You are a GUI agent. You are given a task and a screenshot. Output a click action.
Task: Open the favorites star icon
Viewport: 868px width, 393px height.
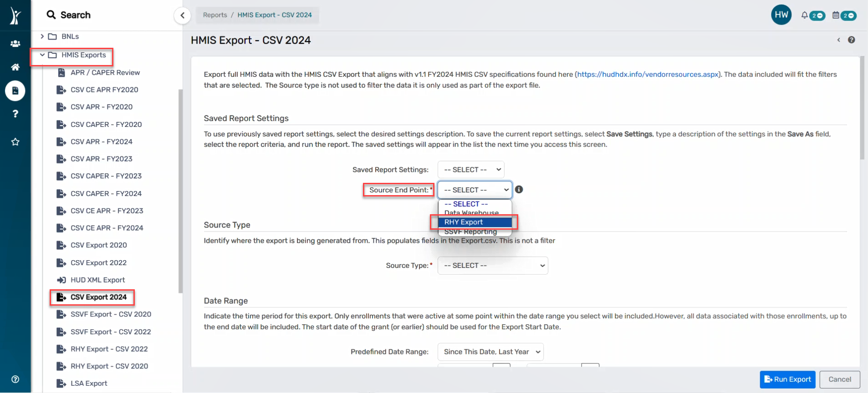[x=15, y=142]
